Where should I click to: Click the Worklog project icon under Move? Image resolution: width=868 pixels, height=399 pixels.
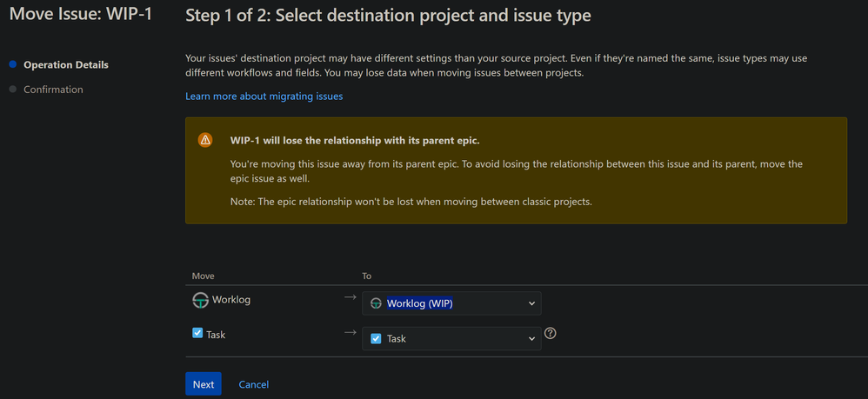click(200, 300)
